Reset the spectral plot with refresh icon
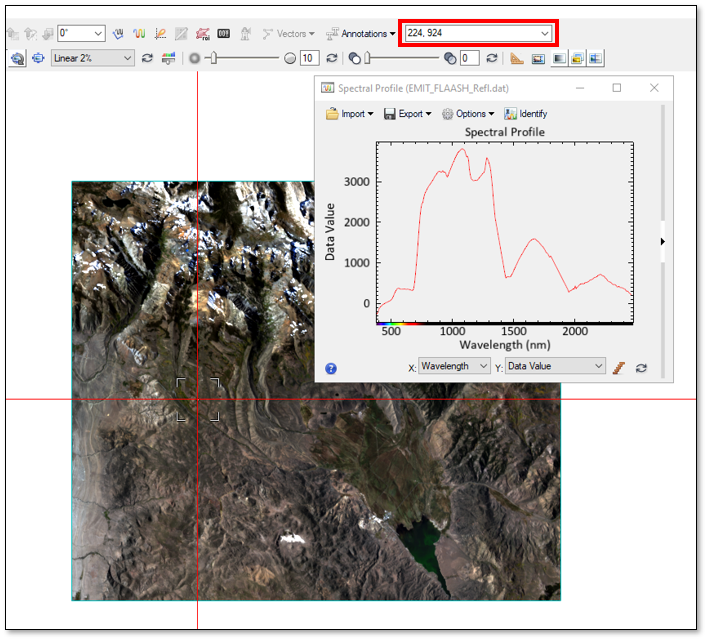 click(641, 367)
